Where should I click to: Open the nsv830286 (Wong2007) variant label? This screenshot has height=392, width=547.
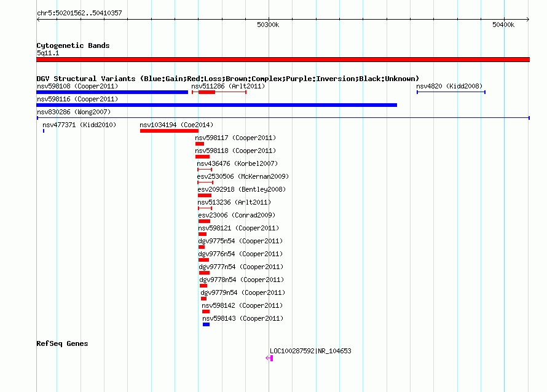[74, 112]
